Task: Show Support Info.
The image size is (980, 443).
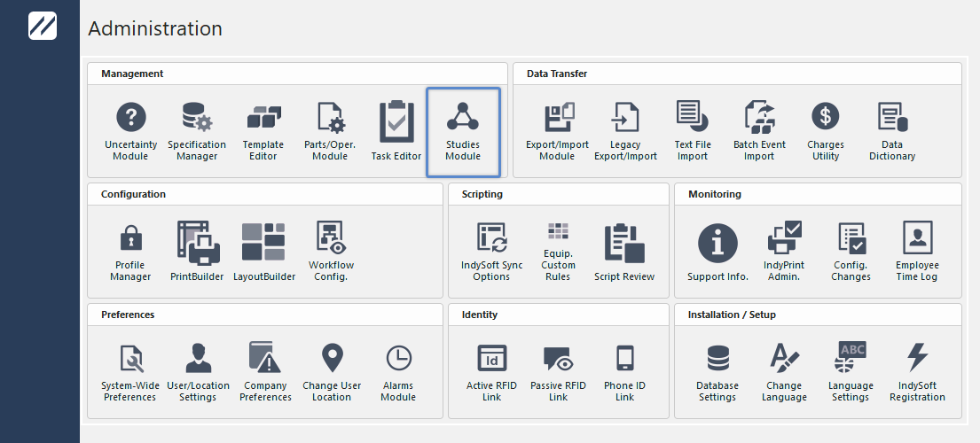Action: tap(717, 253)
